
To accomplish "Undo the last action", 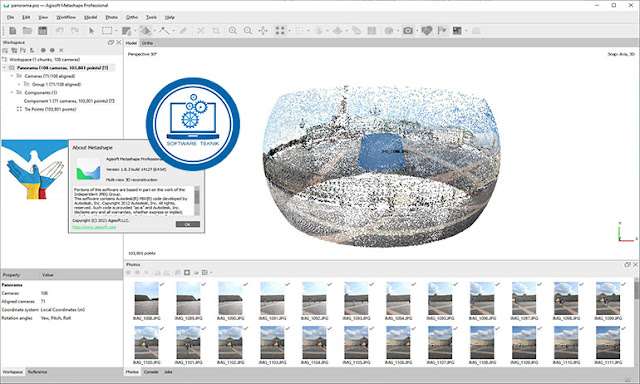I will point(60,31).
